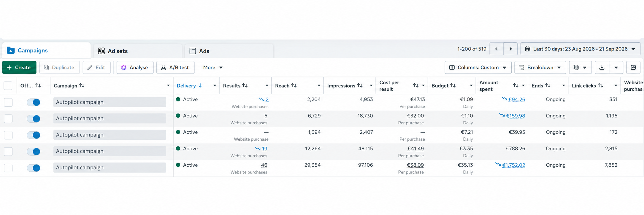The height and width of the screenshot is (215, 644).
Task: Go to next page of campaigns
Action: coord(510,49)
